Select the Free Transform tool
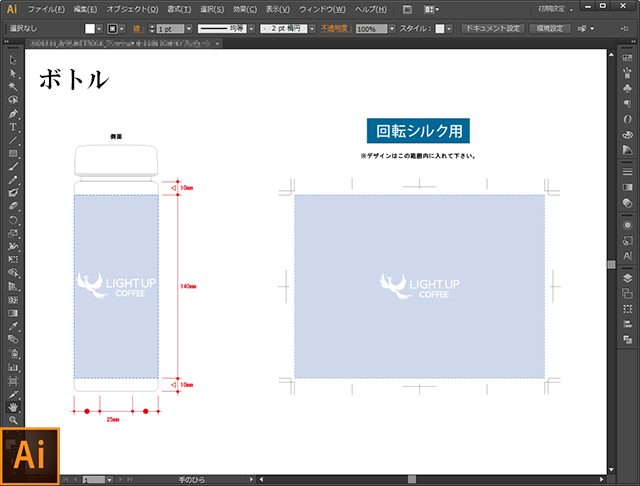 click(13, 260)
